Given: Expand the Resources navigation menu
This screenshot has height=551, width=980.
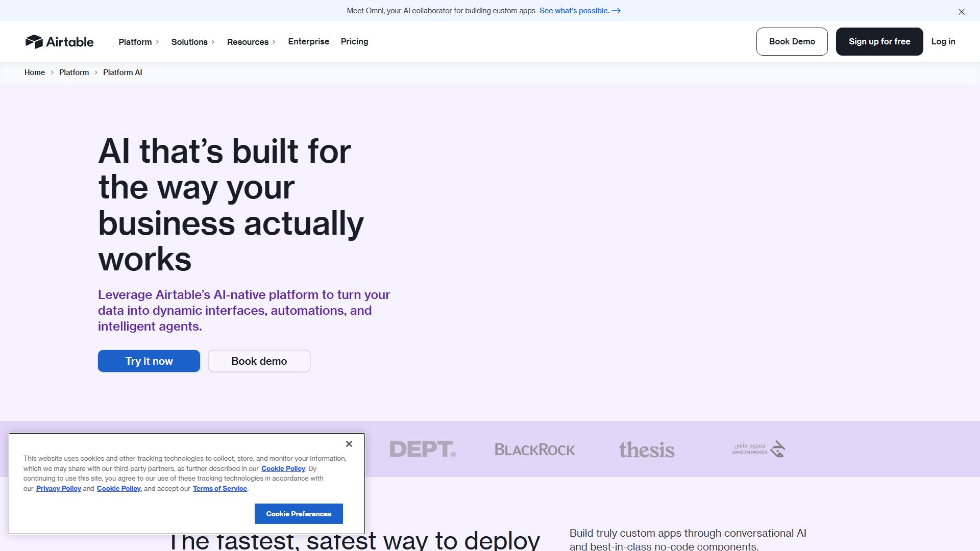Looking at the screenshot, I should [251, 42].
